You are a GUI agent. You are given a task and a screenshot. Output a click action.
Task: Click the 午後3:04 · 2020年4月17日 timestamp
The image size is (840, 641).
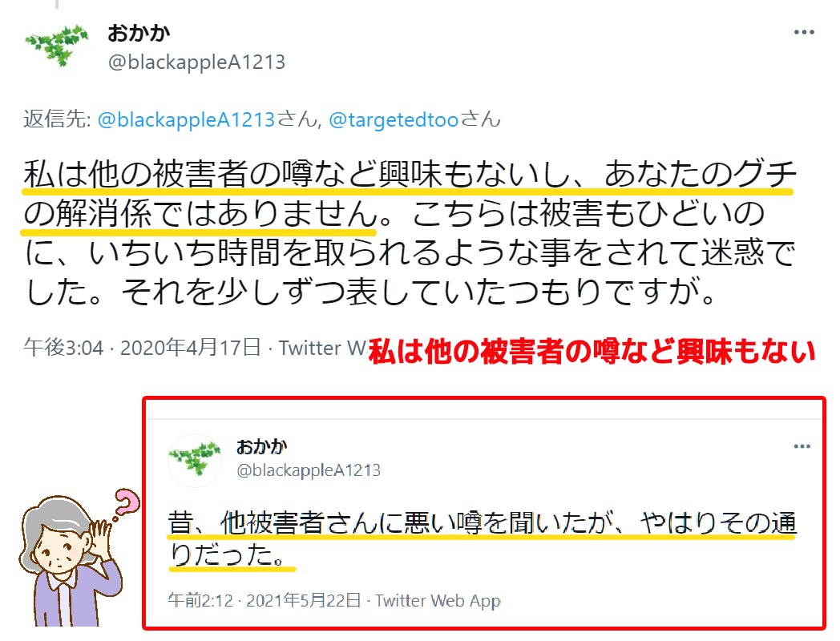point(142,348)
